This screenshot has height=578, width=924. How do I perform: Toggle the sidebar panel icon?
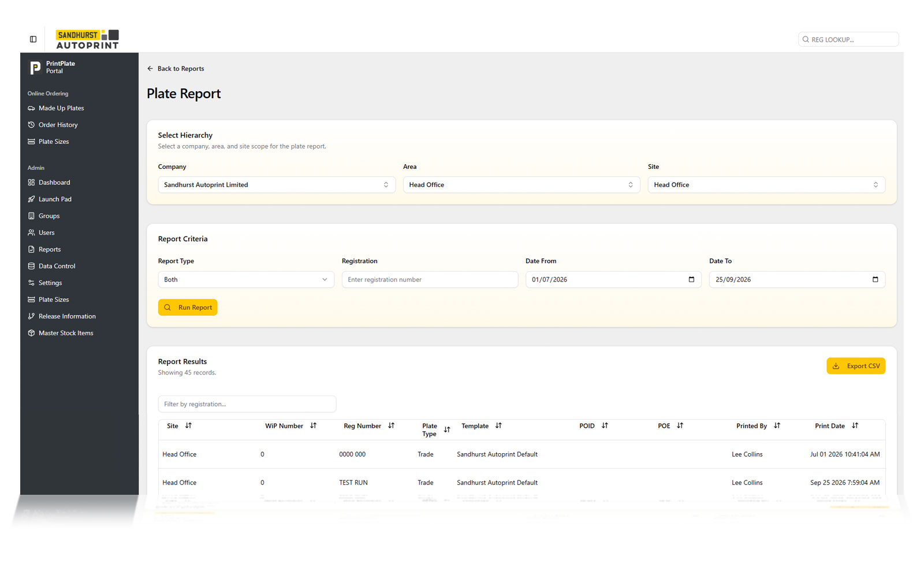pos(33,39)
